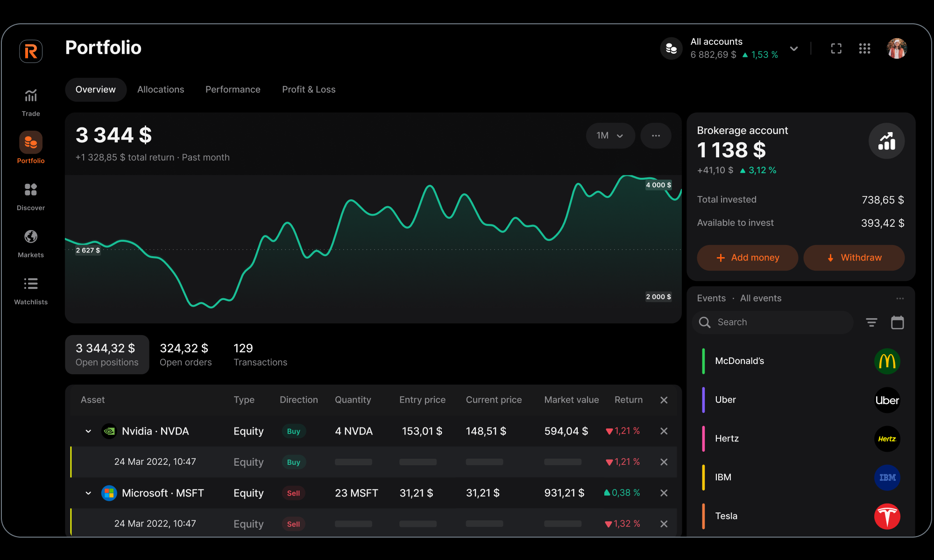Expand the All accounts dropdown chevron
The image size is (934, 560).
[793, 49]
